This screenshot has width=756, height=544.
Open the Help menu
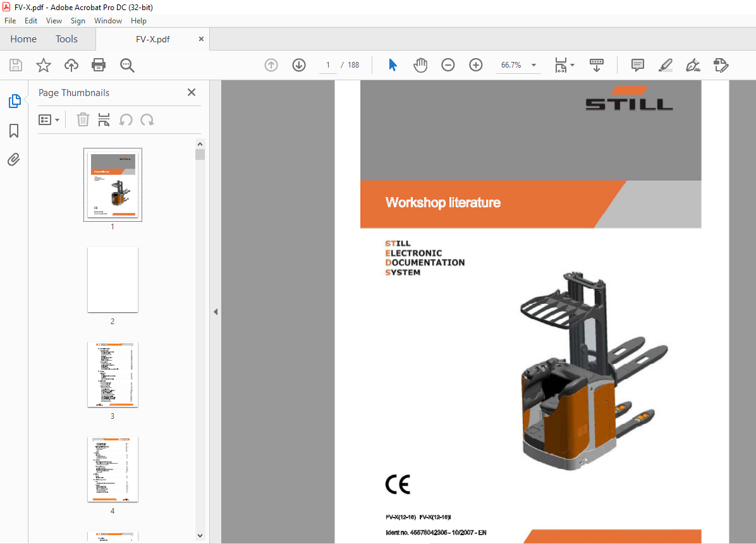138,21
